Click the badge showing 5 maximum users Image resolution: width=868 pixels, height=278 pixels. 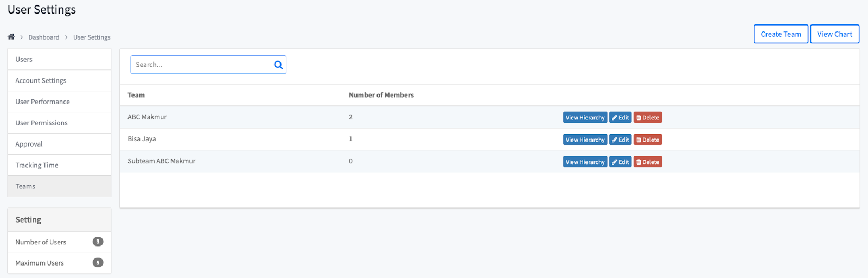tap(98, 263)
